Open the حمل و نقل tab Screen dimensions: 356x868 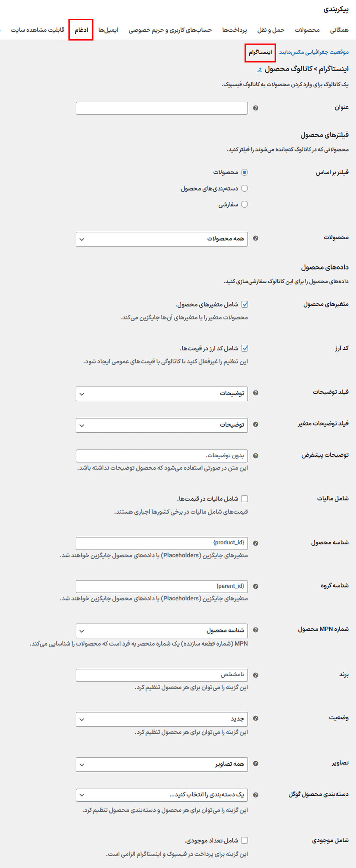click(x=271, y=30)
